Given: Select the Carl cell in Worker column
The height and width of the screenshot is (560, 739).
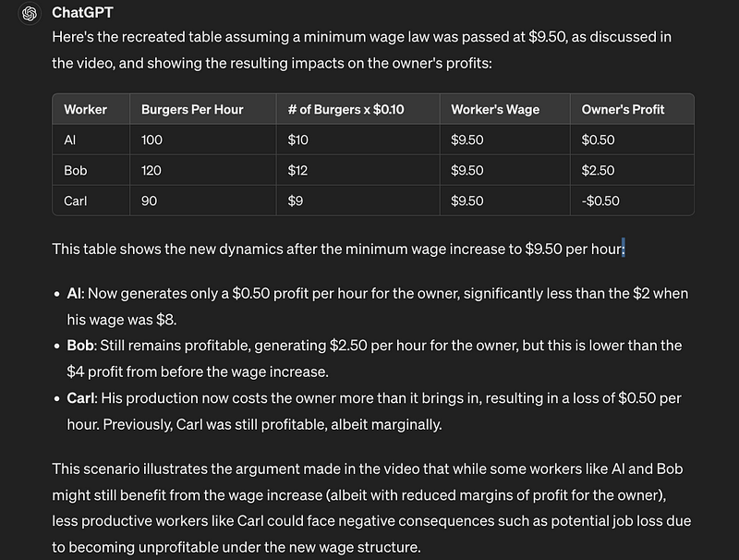Looking at the screenshot, I should [76, 201].
